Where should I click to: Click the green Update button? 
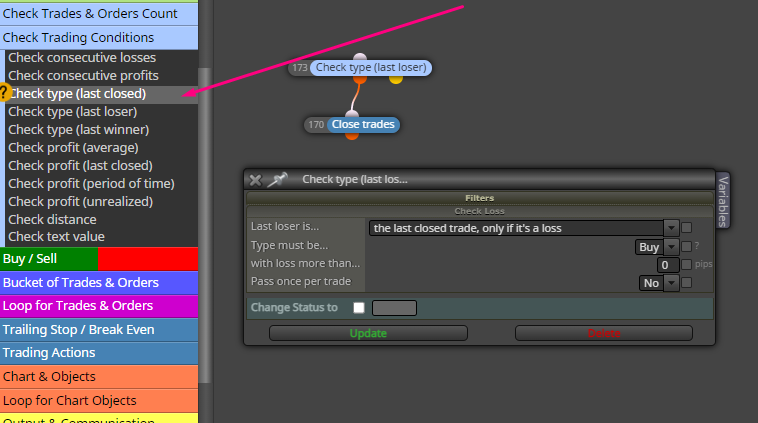pyautogui.click(x=368, y=333)
